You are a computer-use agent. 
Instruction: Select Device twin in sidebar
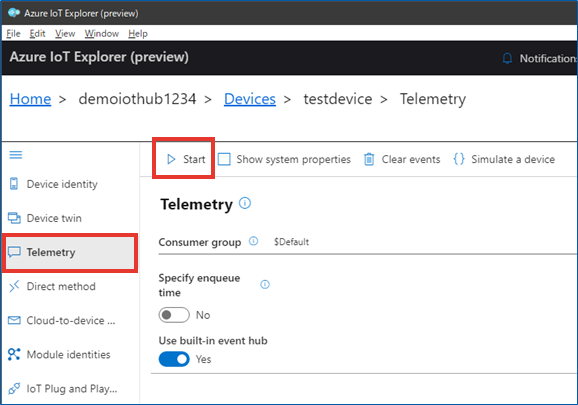coord(54,218)
